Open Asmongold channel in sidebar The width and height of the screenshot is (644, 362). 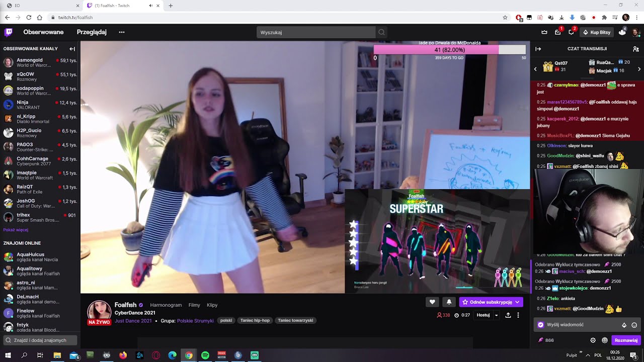(x=40, y=62)
